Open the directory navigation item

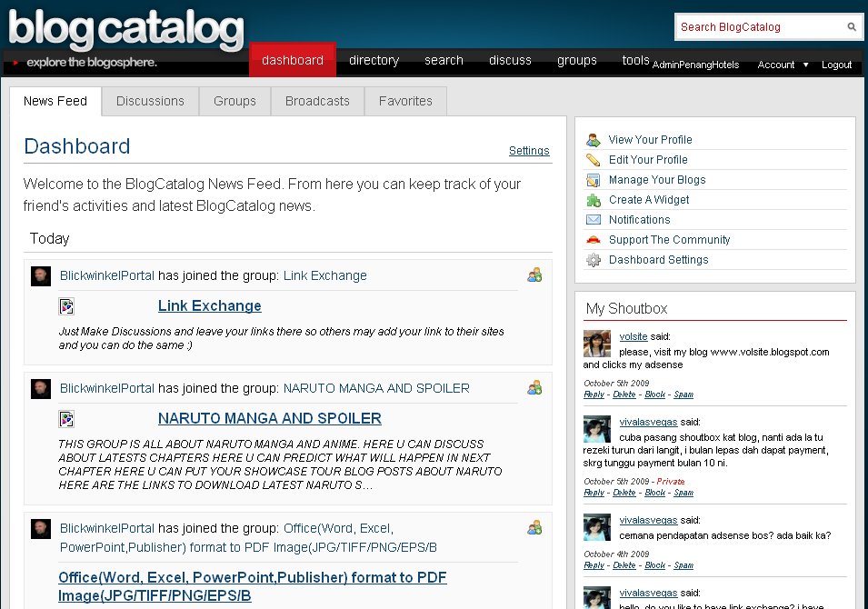tap(374, 60)
